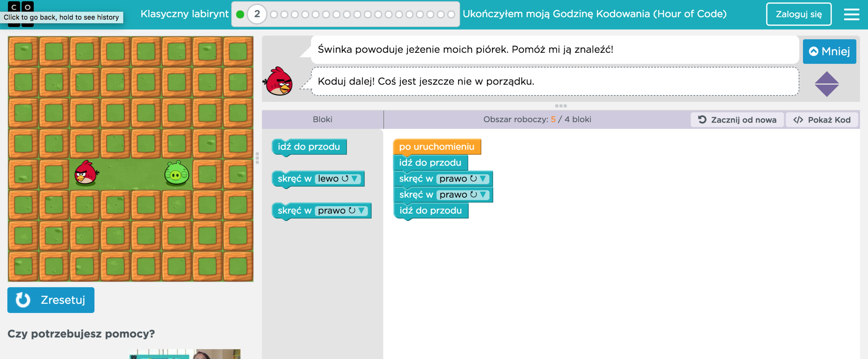
Task: Click the Koduj dalej feedback bubble
Action: point(555,82)
